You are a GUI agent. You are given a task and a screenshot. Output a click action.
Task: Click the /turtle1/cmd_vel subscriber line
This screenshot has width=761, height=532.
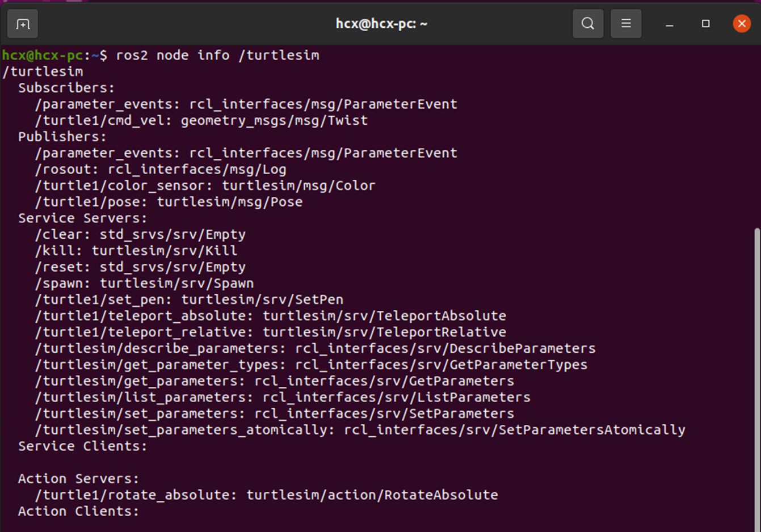pos(201,121)
